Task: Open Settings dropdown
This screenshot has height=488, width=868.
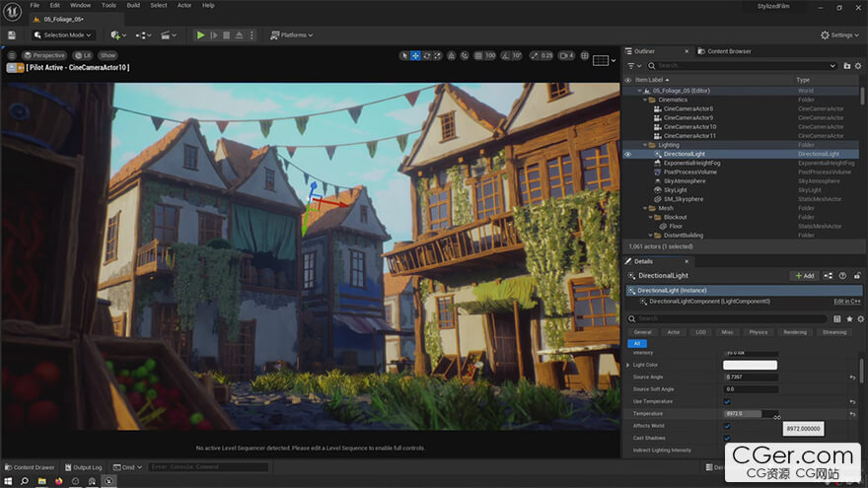Action: (839, 35)
